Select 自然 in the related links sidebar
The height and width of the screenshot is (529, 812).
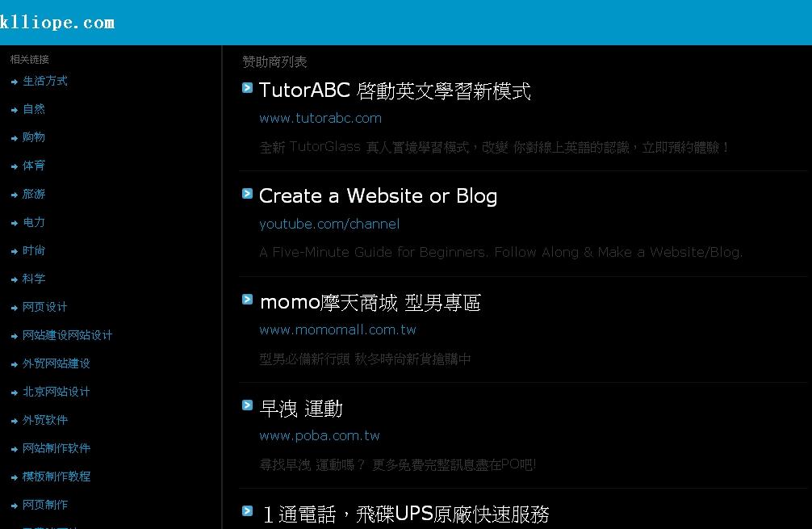[34, 109]
